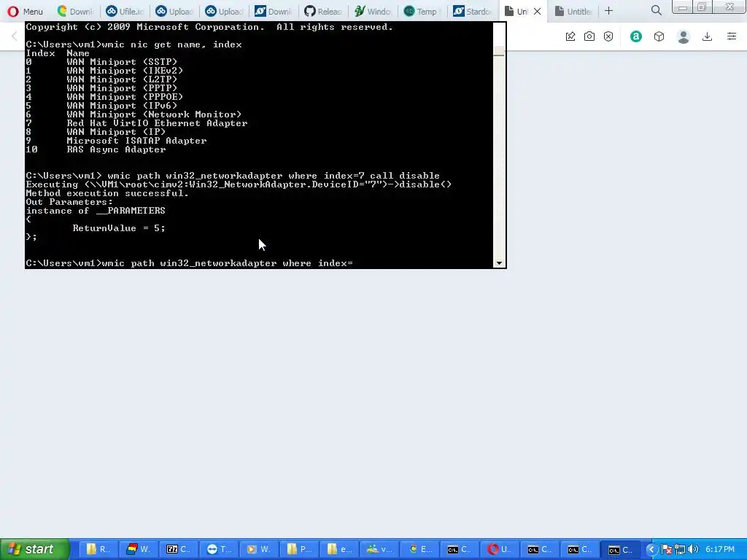Click the camera snapshot icon

click(x=589, y=36)
